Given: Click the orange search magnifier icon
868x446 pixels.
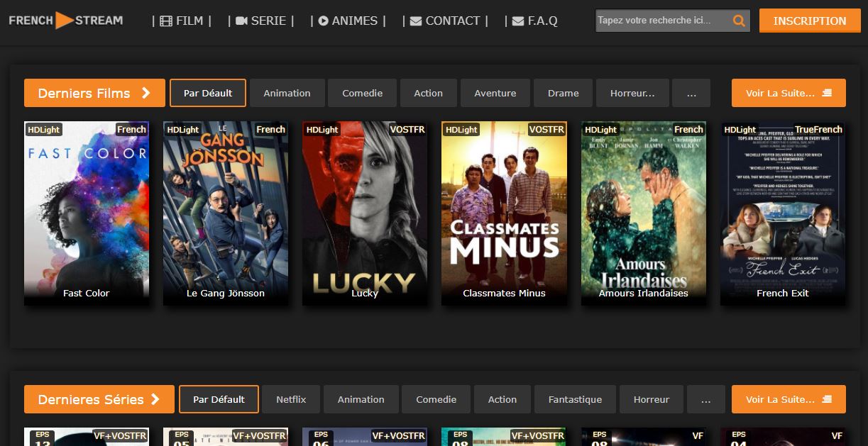Looking at the screenshot, I should (x=739, y=21).
